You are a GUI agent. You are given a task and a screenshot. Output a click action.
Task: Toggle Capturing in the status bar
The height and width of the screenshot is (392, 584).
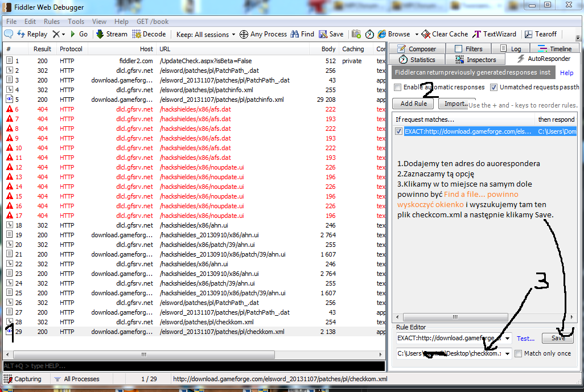coord(23,379)
